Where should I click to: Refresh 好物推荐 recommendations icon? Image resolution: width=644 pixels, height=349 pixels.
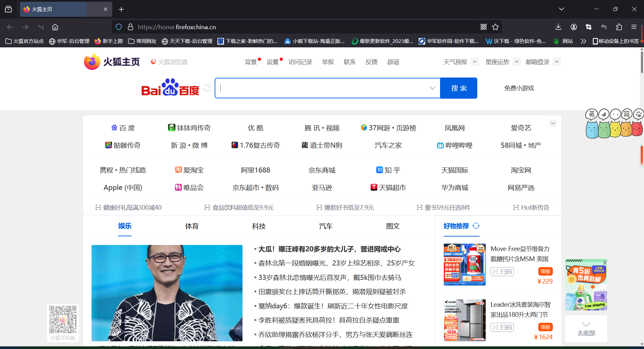tap(476, 226)
